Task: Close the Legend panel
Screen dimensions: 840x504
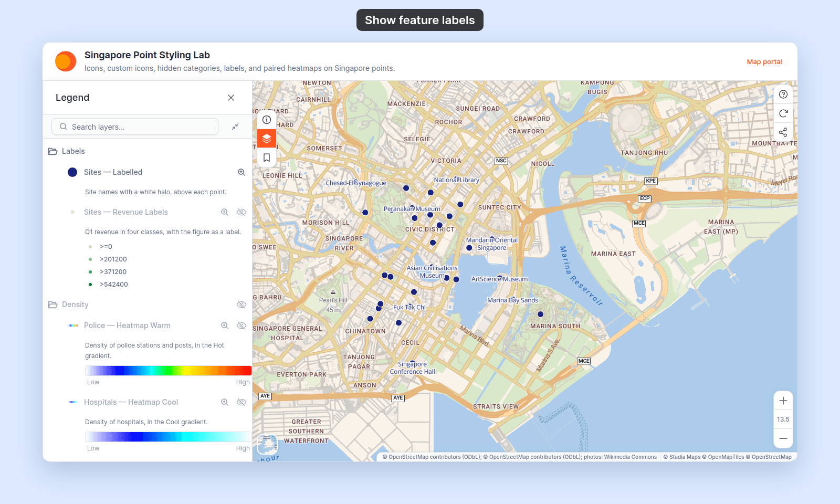Action: [231, 98]
